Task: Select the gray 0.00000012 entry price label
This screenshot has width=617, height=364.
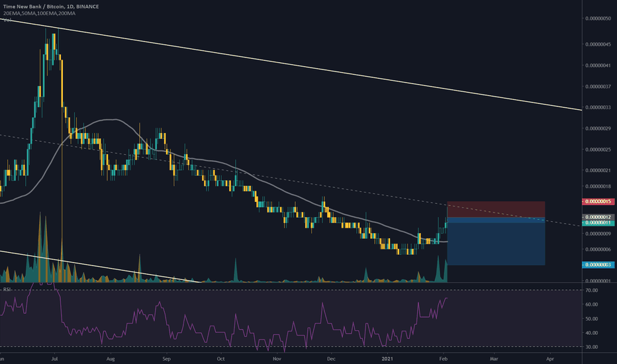Action: pyautogui.click(x=598, y=217)
